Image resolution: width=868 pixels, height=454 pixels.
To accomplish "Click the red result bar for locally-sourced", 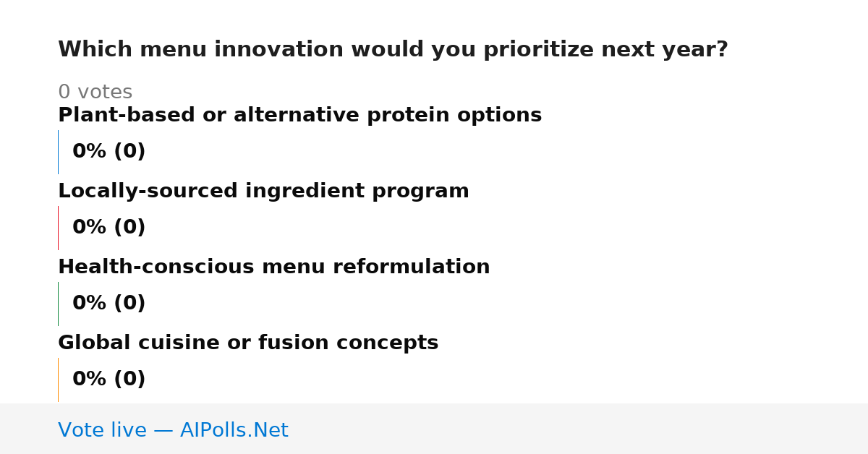I will point(58,228).
